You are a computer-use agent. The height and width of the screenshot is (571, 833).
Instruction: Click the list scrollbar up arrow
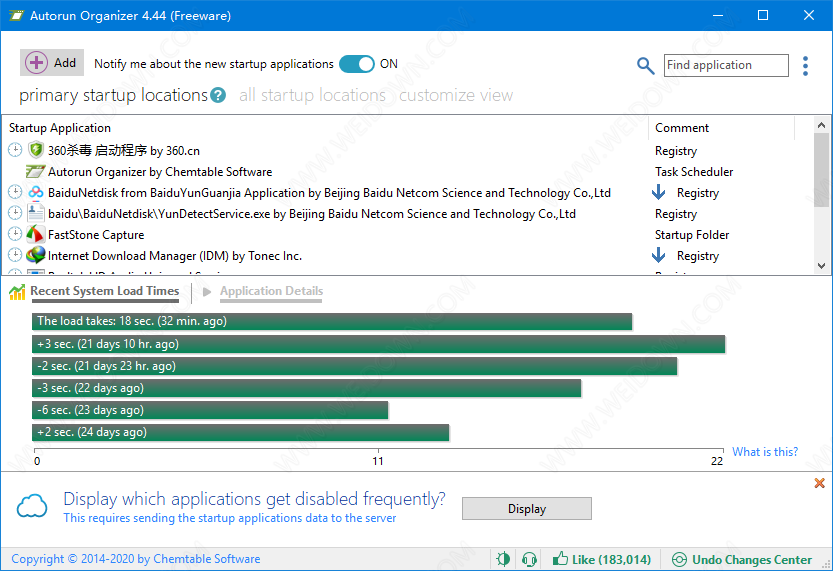(821, 125)
